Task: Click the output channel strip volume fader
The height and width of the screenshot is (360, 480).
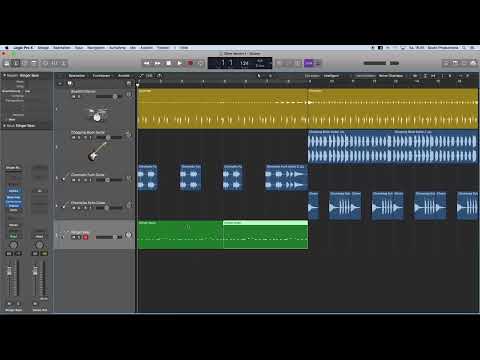Action: (x=35, y=271)
